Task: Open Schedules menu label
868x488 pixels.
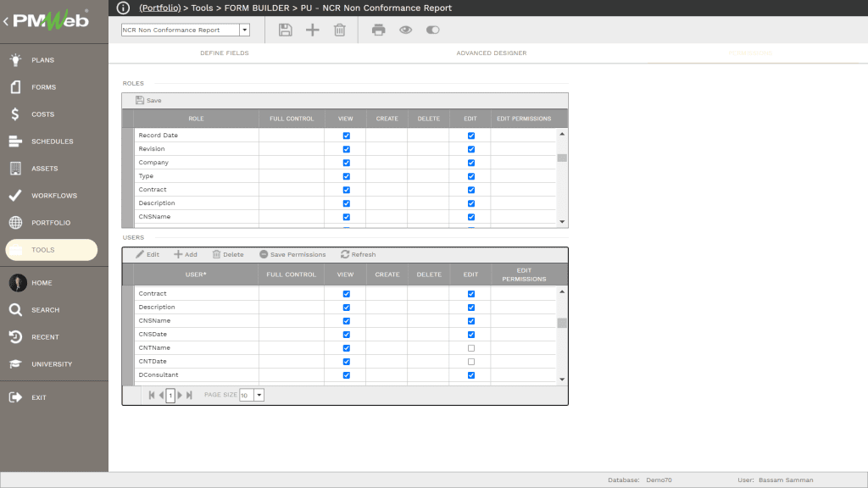Action: (53, 141)
